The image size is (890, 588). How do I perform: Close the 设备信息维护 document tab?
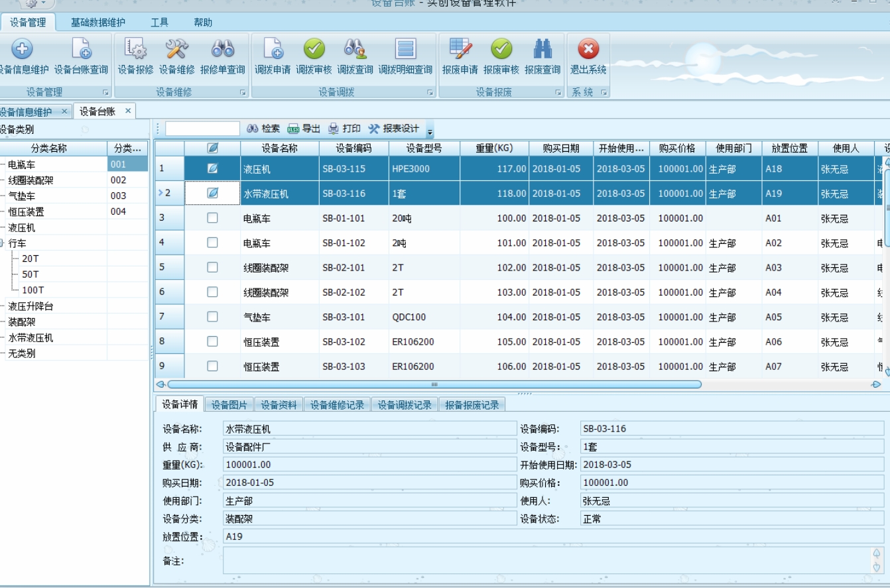click(x=64, y=111)
